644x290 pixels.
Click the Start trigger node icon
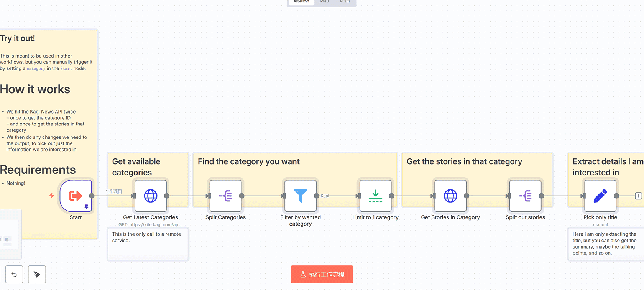point(76,196)
